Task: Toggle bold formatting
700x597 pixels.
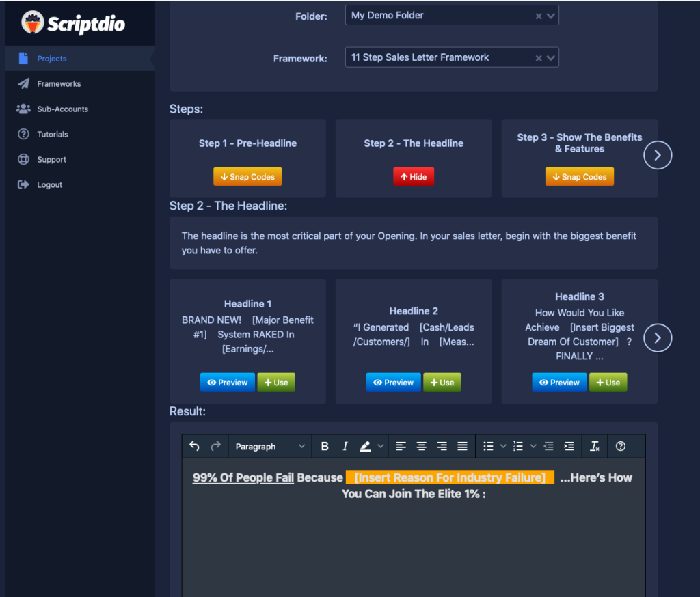Action: pos(325,446)
